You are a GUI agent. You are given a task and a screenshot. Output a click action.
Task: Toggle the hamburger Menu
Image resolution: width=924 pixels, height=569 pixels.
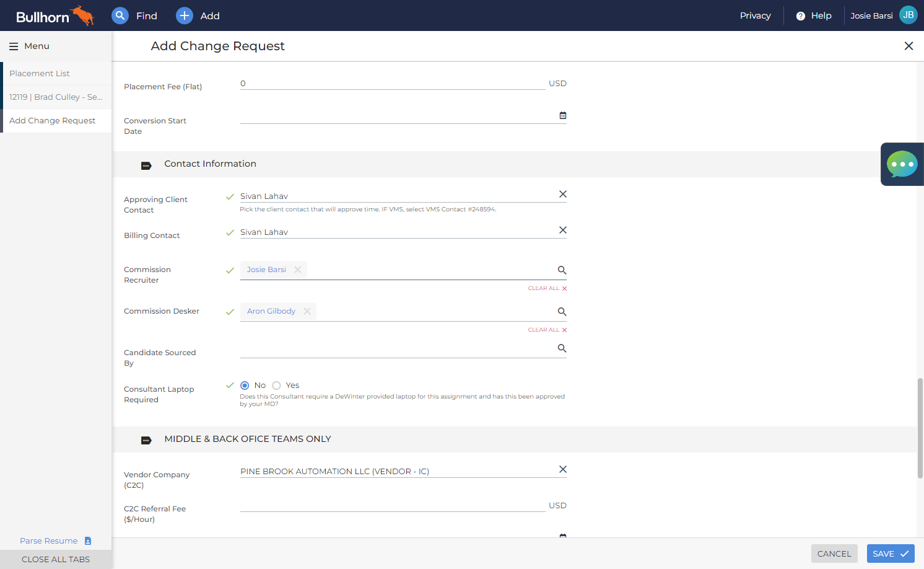[29, 46]
